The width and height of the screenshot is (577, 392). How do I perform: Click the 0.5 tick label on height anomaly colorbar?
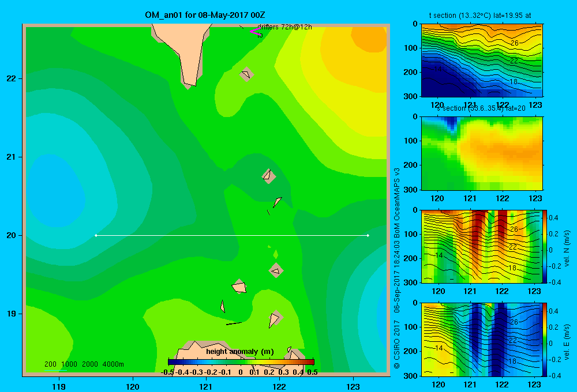click(x=312, y=372)
